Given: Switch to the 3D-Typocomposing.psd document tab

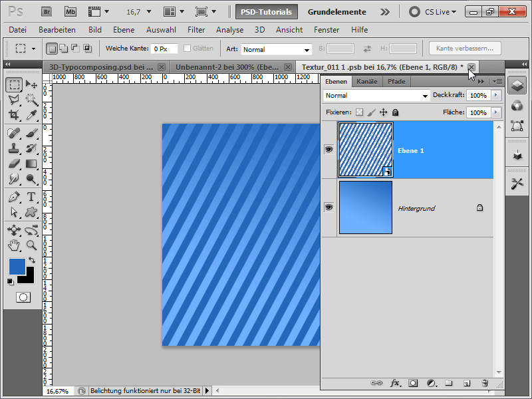Looking at the screenshot, I should click(x=101, y=67).
